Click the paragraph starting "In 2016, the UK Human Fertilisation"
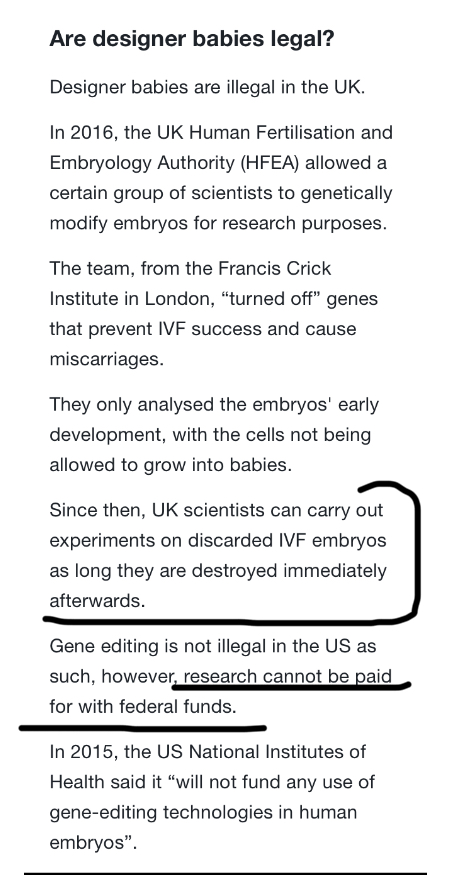Viewport: 460px width, 875px height. [x=221, y=178]
